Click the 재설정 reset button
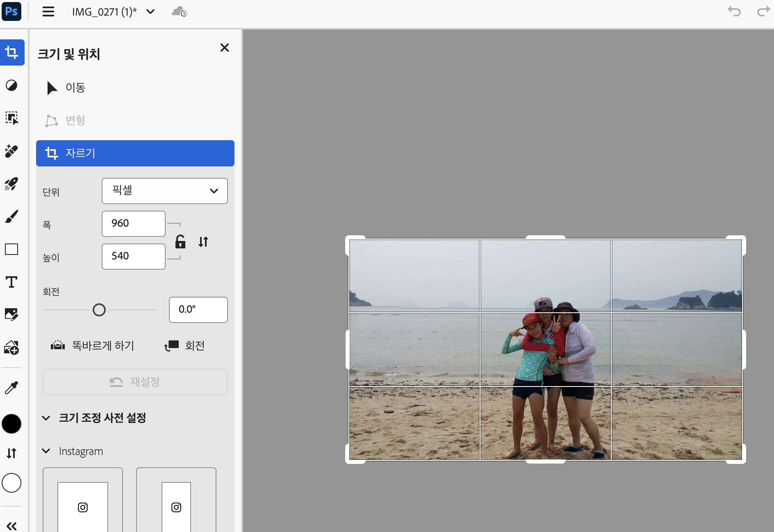The height and width of the screenshot is (532, 774). (135, 382)
